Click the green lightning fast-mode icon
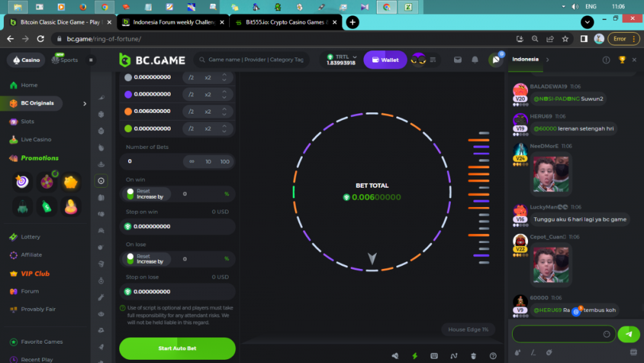 tap(415, 356)
